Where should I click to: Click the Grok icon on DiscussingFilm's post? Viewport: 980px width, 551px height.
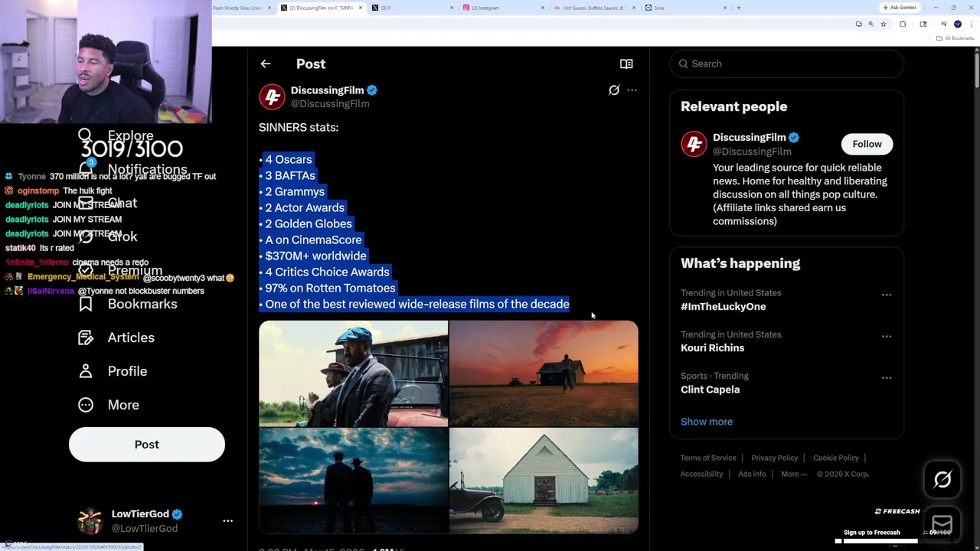coord(614,90)
